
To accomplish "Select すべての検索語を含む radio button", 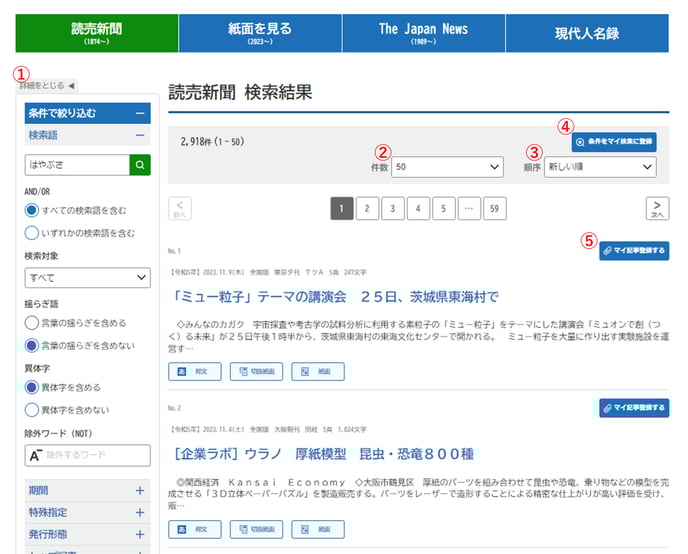I will pos(32,211).
